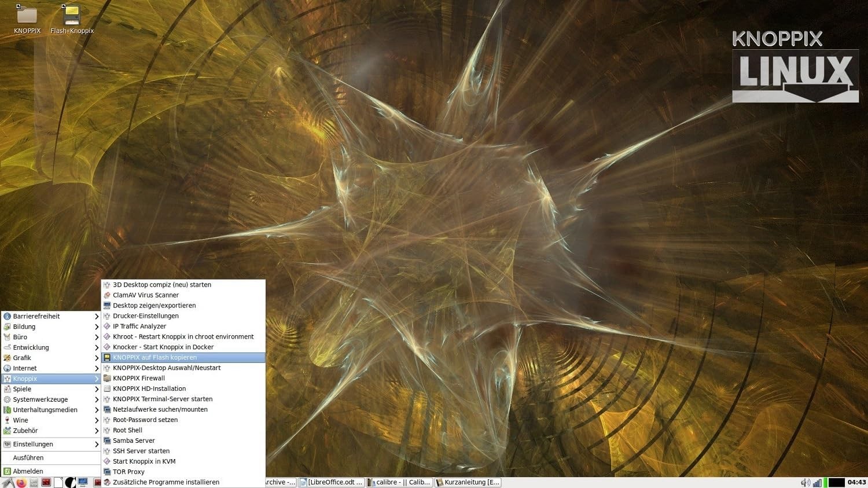Enable TOR Proxy entry
The width and height of the screenshot is (868, 488).
tap(183, 472)
